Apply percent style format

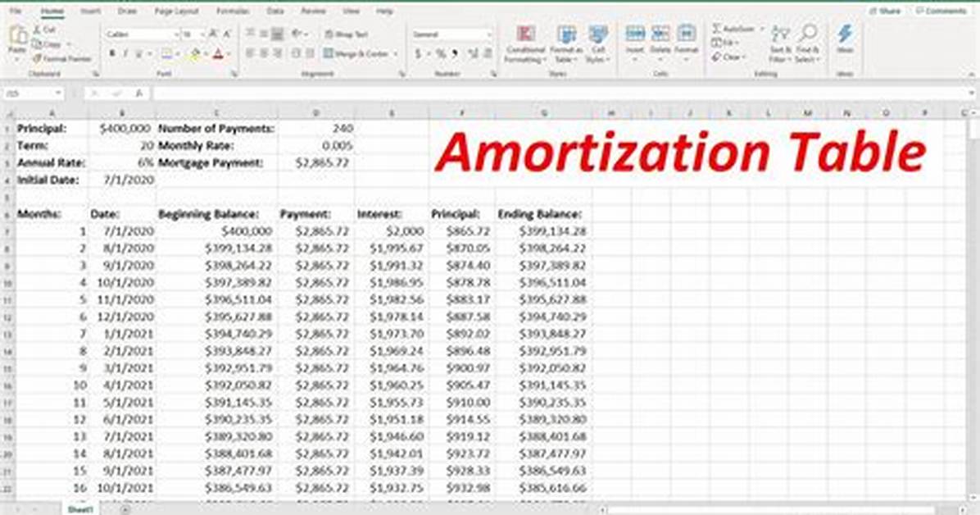pyautogui.click(x=441, y=54)
